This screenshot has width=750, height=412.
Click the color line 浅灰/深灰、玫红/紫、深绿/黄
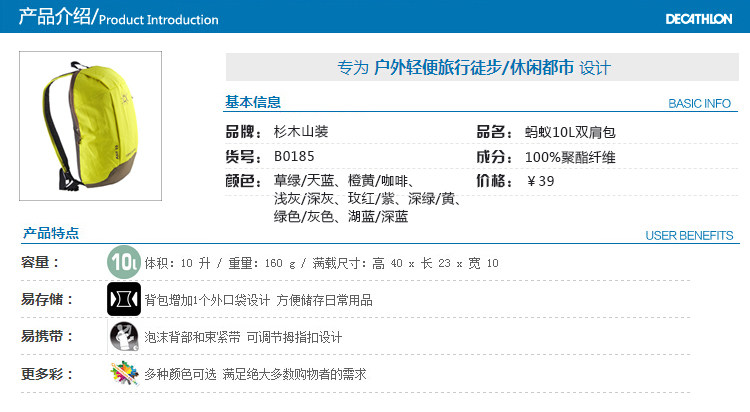pyautogui.click(x=367, y=199)
